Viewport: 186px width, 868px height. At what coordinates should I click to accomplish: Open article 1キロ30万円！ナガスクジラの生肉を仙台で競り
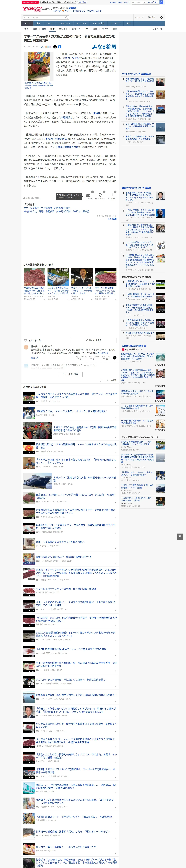(77, 396)
